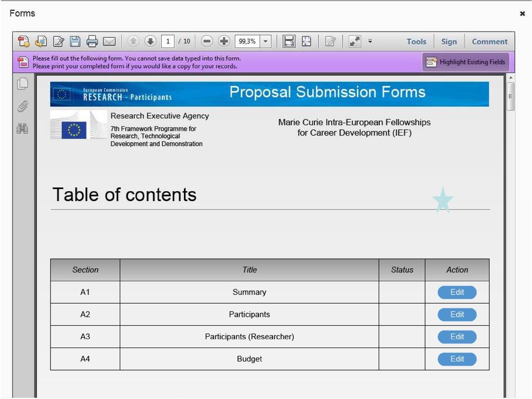Viewport: 532px width, 399px height.
Task: Click the edit document icon with pencil
Action: [x=59, y=42]
